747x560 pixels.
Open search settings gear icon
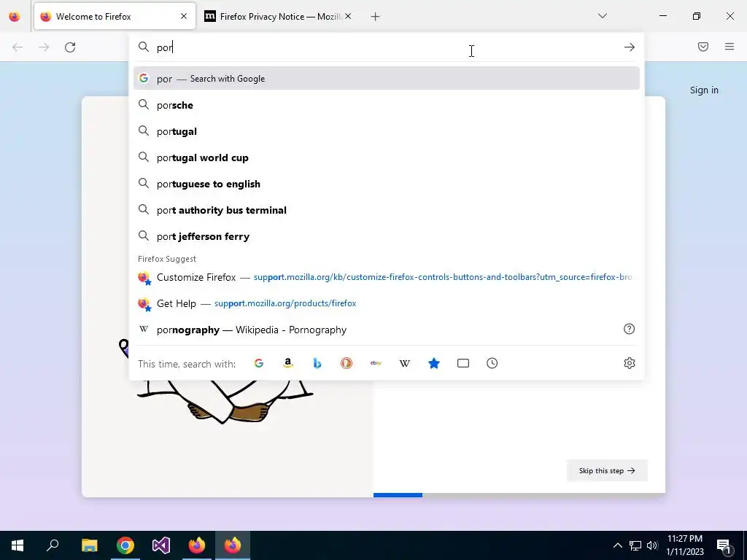point(630,363)
